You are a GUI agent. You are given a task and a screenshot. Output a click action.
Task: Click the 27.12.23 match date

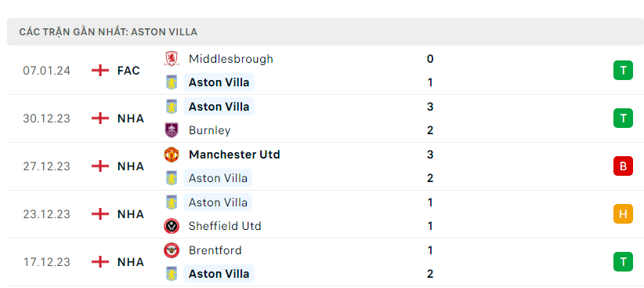[47, 166]
